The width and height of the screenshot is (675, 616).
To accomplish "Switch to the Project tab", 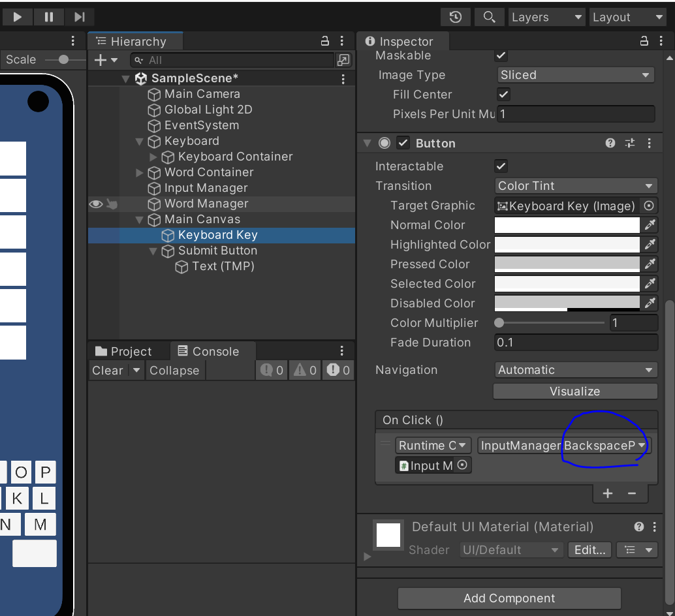I will [x=123, y=352].
